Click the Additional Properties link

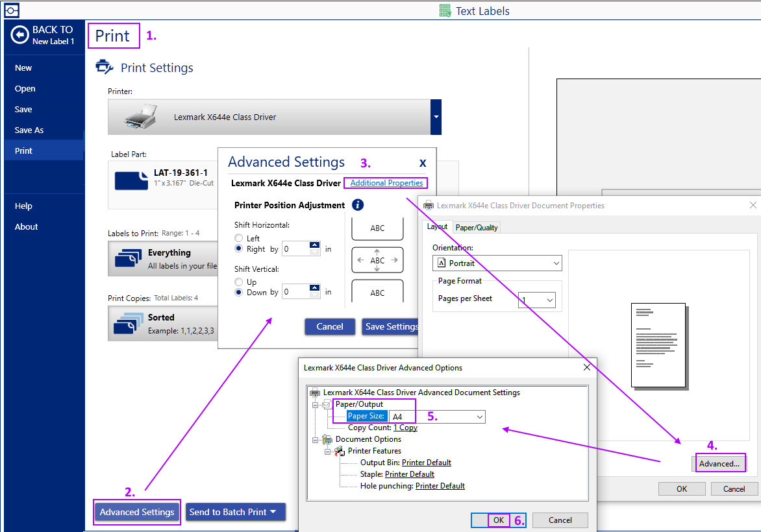[386, 183]
